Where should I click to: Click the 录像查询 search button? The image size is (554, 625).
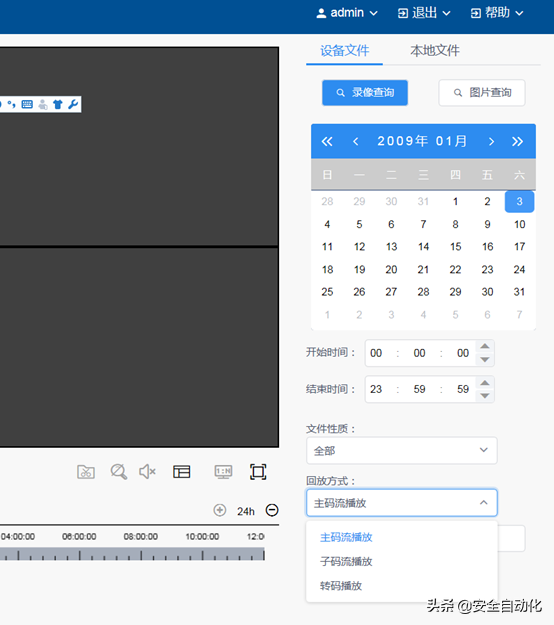click(x=365, y=93)
